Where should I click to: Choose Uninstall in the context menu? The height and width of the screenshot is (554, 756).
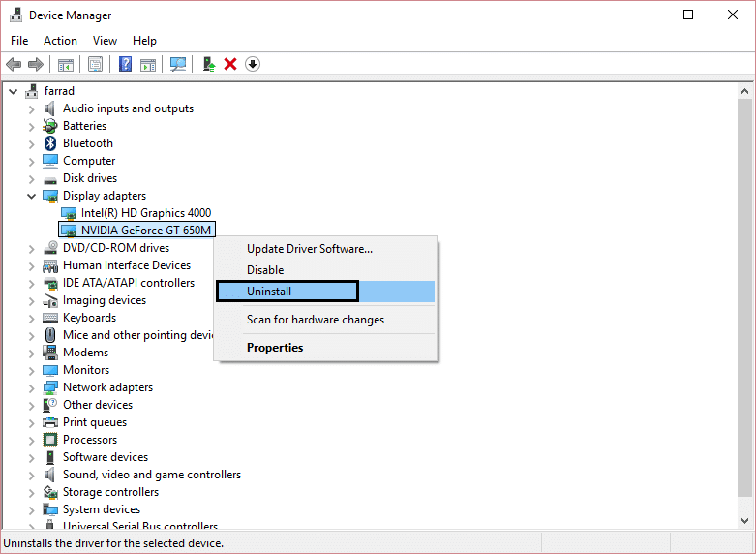pyautogui.click(x=326, y=292)
